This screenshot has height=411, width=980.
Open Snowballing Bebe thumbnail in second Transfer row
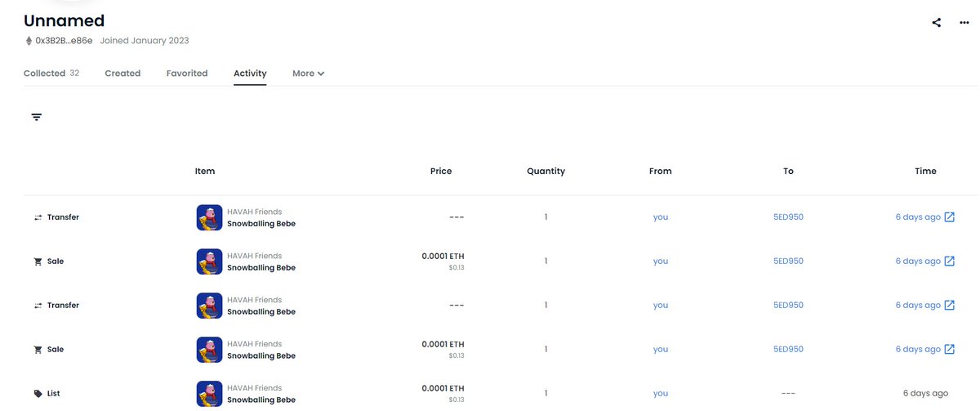[209, 306]
